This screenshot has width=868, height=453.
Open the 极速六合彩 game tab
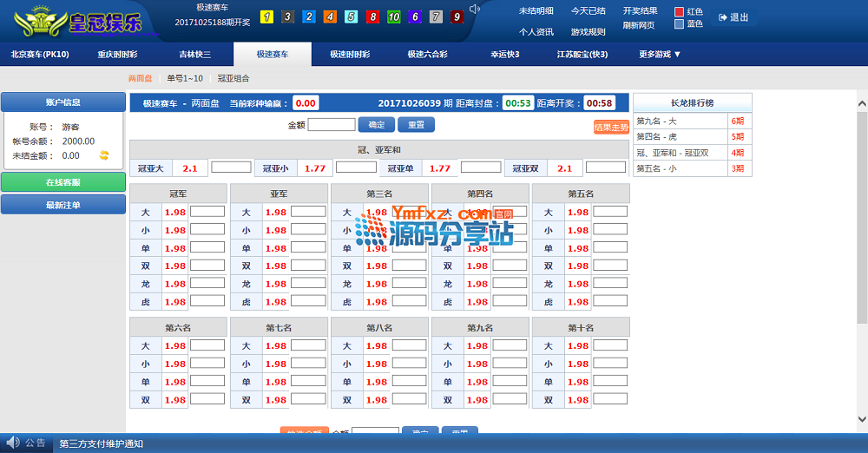pyautogui.click(x=428, y=54)
